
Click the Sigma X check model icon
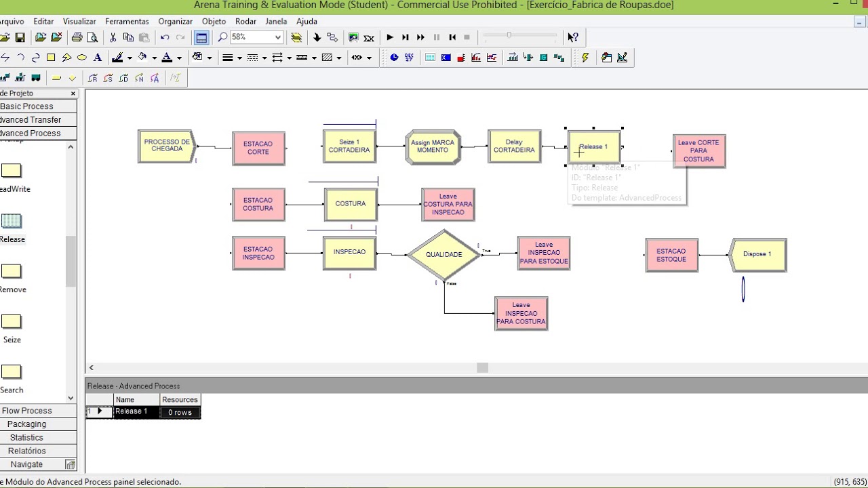point(369,37)
